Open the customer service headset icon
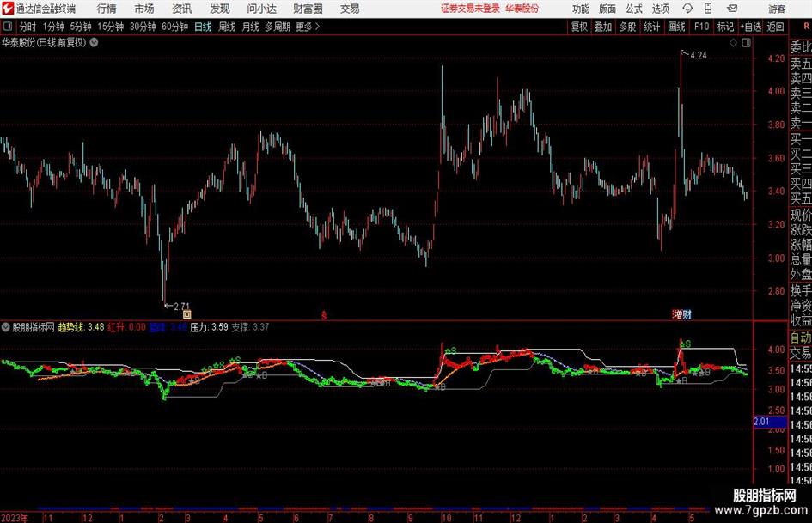812x523 pixels. click(x=687, y=9)
